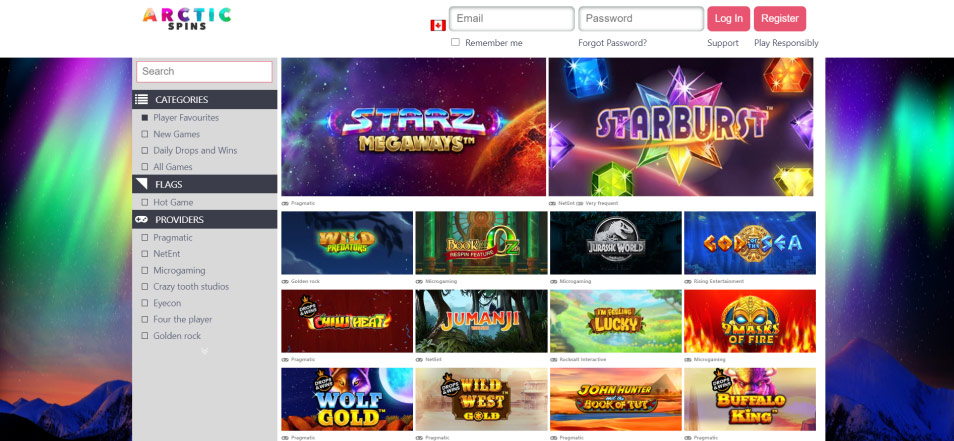Click Rising Entertainment label under God of Sea
The width and height of the screenshot is (954, 441).
(x=718, y=282)
